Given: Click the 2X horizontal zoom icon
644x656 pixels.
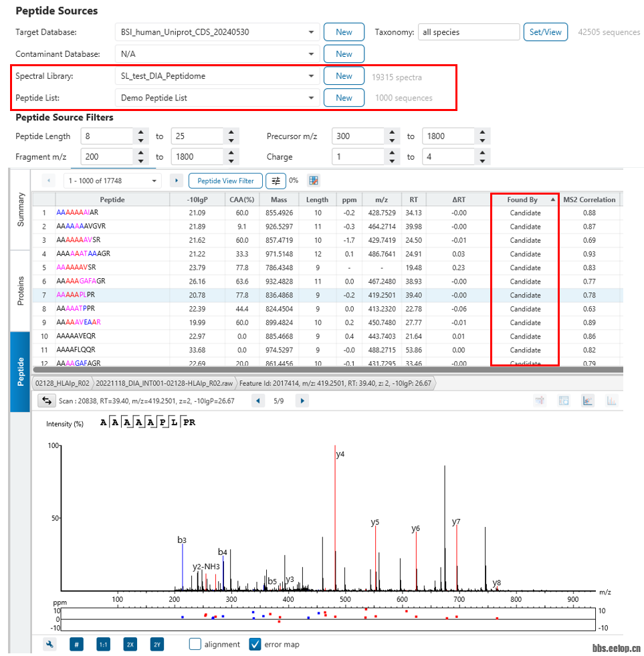Looking at the screenshot, I should tap(130, 644).
